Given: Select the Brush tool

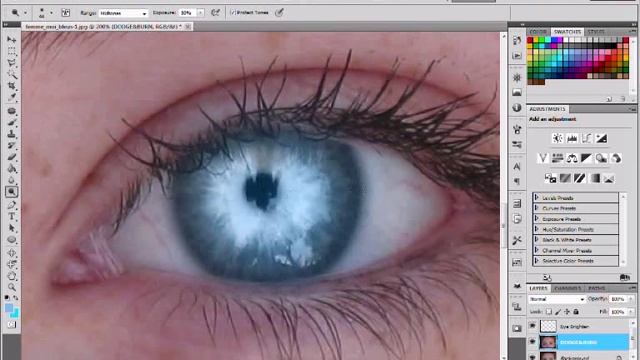Looking at the screenshot, I should point(11,122).
